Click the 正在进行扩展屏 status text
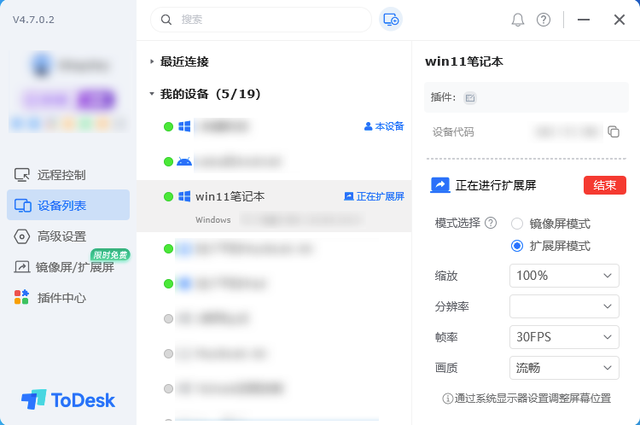This screenshot has height=425, width=640. click(496, 185)
